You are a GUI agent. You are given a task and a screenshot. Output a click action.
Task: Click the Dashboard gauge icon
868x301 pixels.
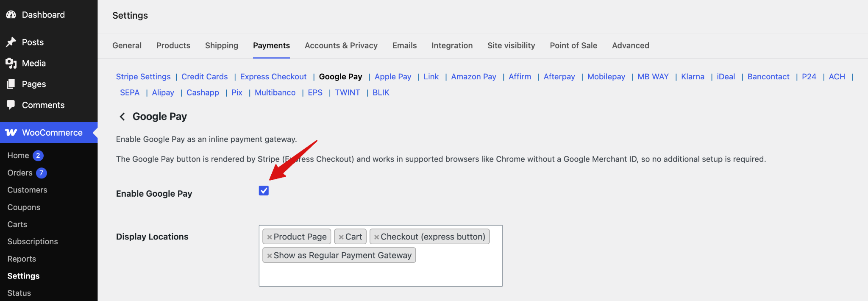(11, 15)
